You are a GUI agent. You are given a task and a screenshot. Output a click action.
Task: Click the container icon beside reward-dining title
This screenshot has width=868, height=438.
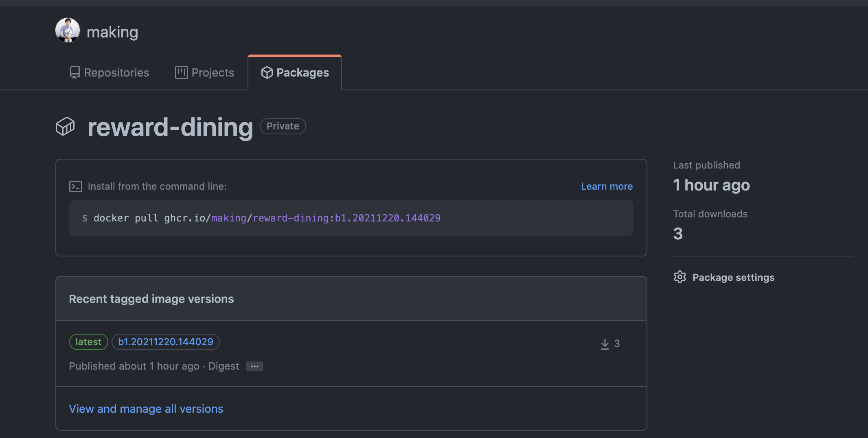pyautogui.click(x=65, y=127)
